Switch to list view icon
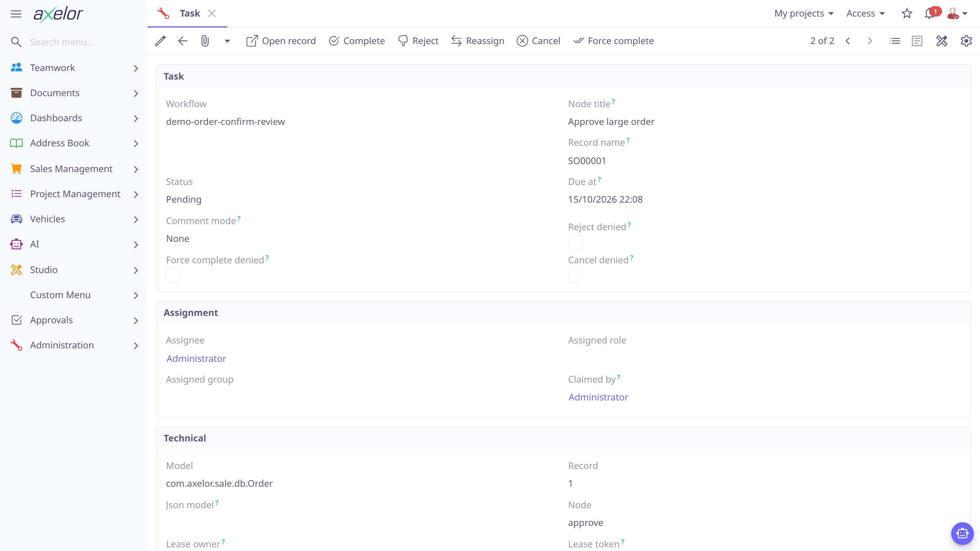Viewport: 980px width, 551px height. point(895,41)
